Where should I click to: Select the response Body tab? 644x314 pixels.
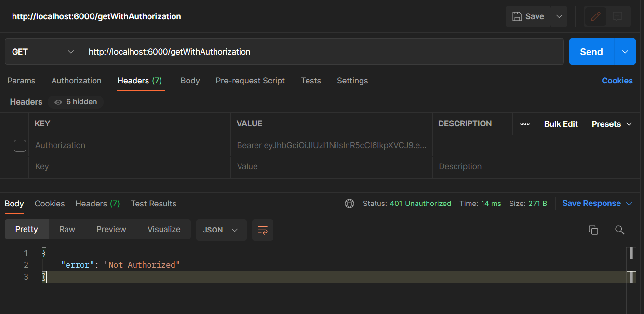[x=14, y=204]
